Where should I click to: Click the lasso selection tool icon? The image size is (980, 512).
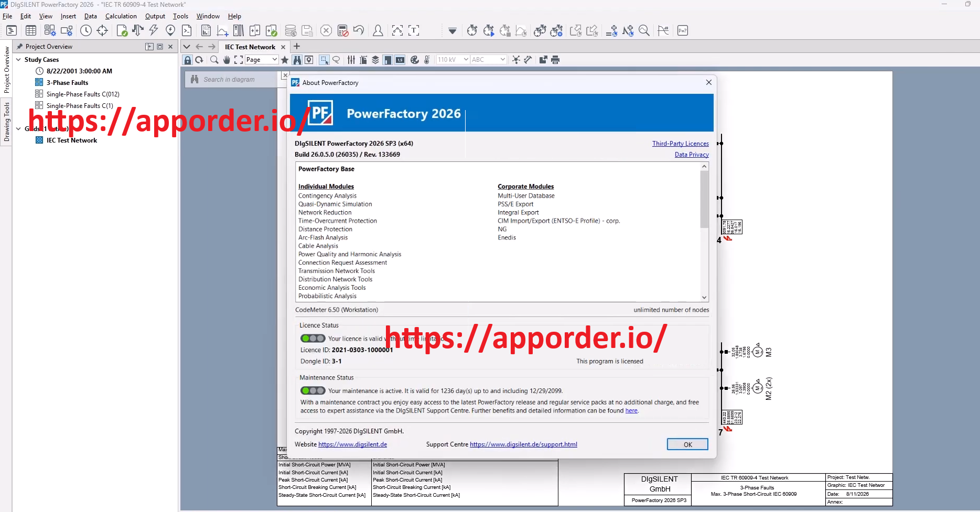coord(337,60)
